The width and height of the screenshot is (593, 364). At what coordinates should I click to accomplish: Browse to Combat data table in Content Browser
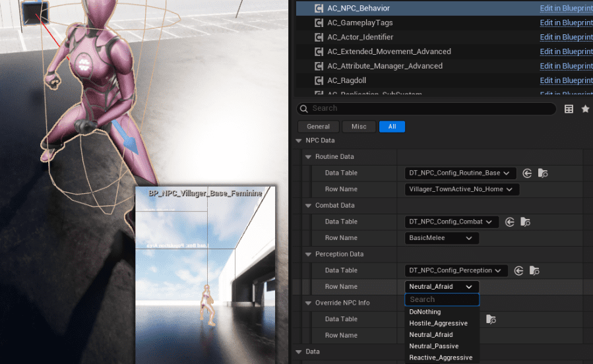point(525,222)
